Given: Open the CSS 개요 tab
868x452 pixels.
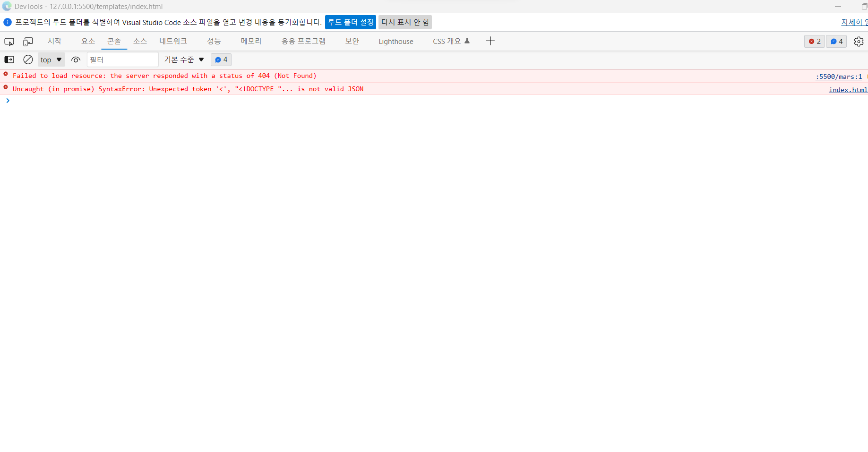Looking at the screenshot, I should pyautogui.click(x=451, y=41).
